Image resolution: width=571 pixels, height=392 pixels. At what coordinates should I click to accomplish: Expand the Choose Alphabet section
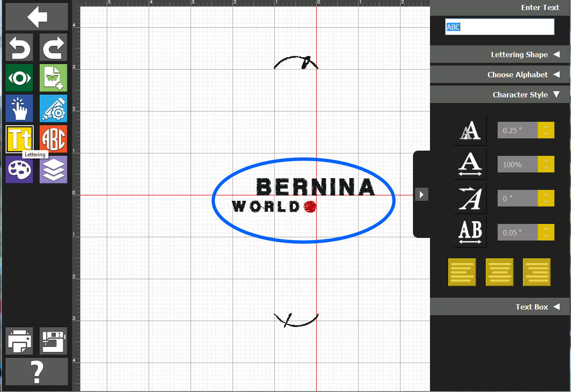(x=500, y=75)
